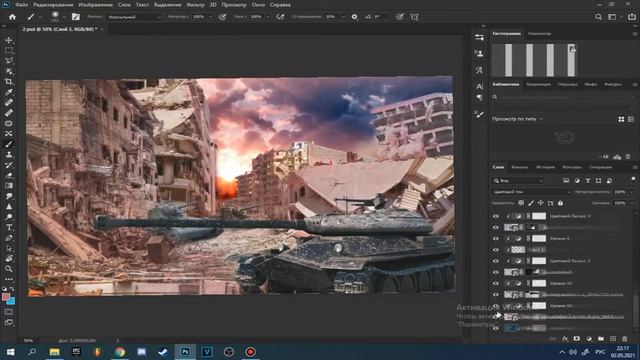Click the share image icon
Screen dimensions: 640x360
click(631, 17)
